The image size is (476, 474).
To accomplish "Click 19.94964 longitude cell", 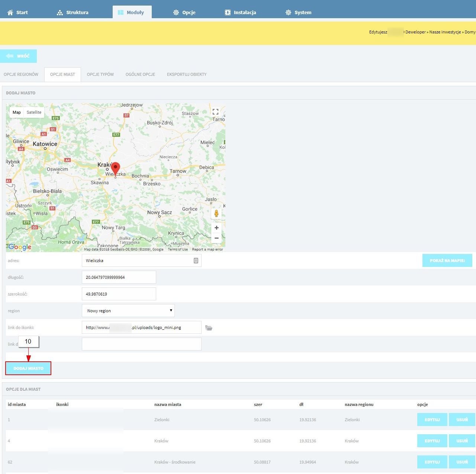I will [x=308, y=462].
